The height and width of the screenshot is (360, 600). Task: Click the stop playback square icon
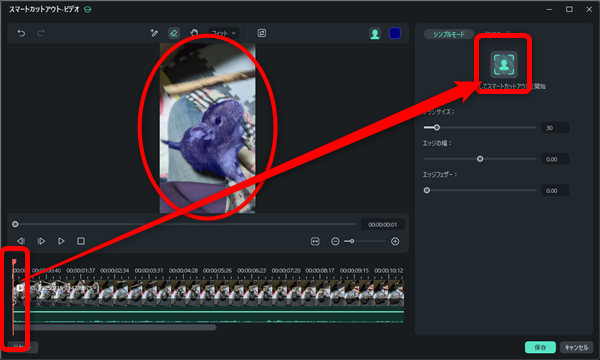(81, 241)
